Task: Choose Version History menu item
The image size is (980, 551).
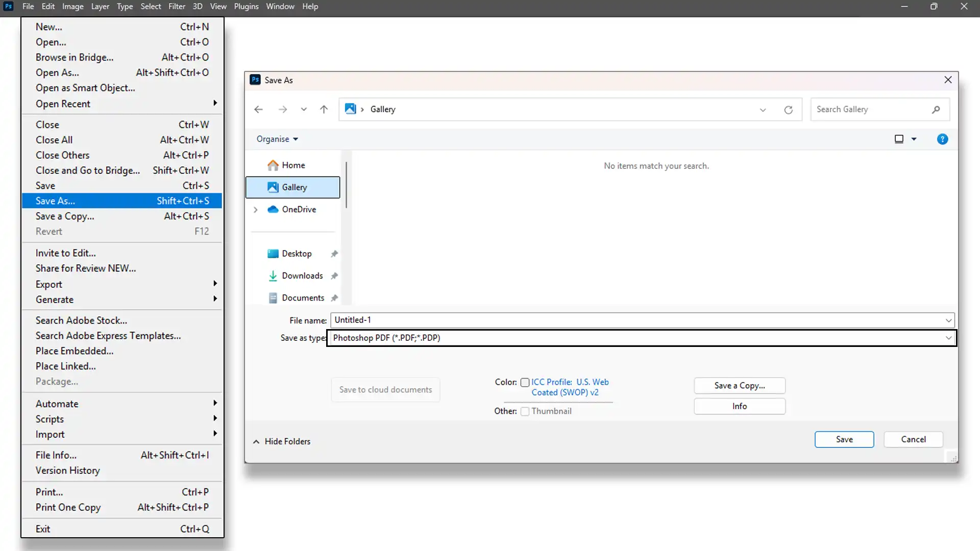Action: [122, 470]
